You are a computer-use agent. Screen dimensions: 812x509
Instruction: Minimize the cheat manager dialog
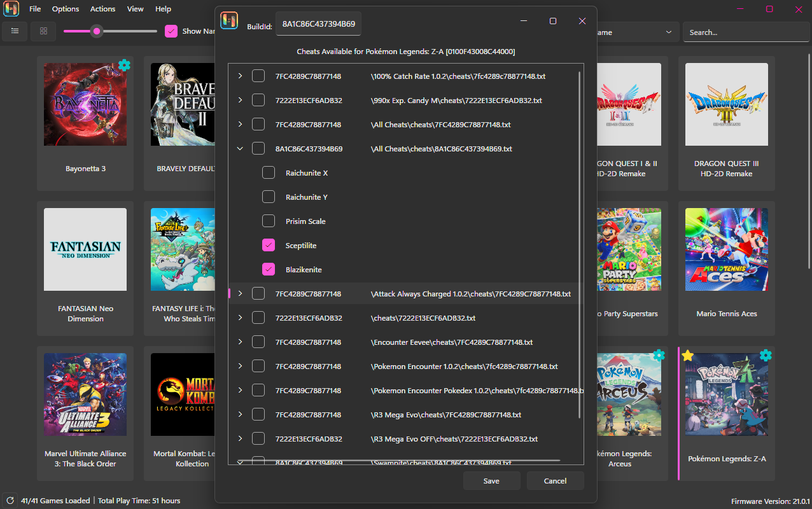pos(524,21)
